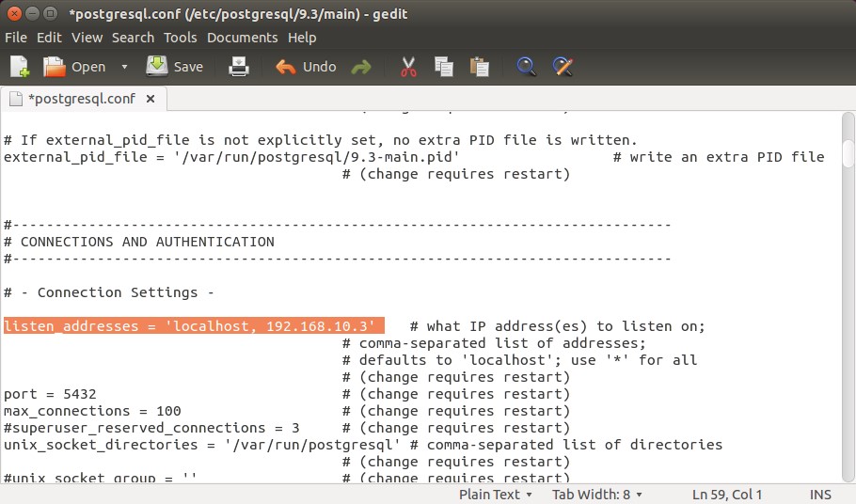Click the document icon on the tab
Screen dimensions: 856x504
(x=16, y=99)
